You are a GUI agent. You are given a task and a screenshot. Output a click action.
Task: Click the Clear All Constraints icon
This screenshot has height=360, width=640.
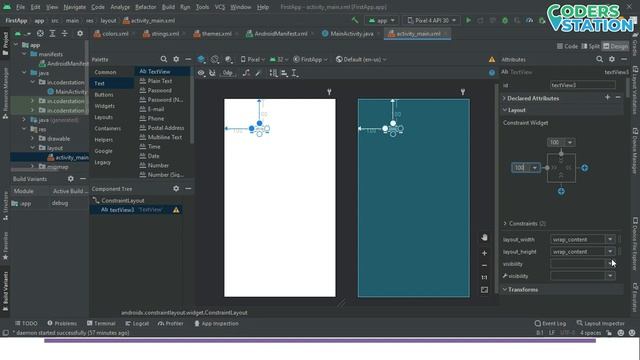[246, 73]
